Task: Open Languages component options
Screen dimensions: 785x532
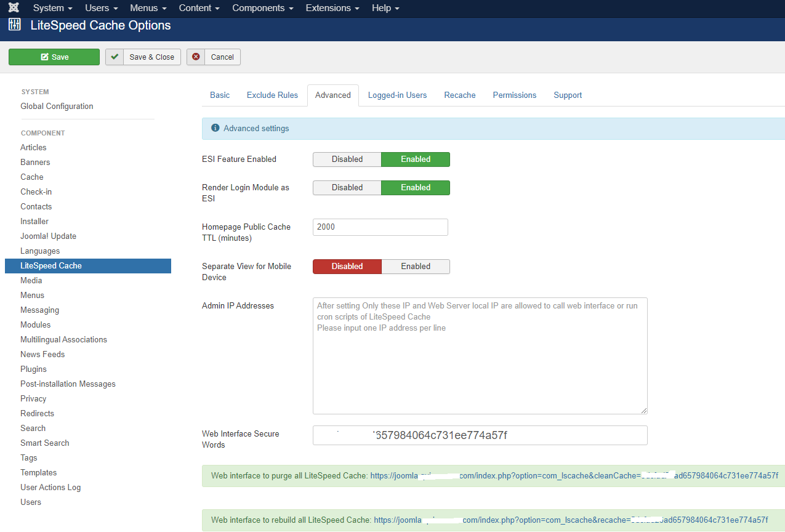Action: [40, 251]
